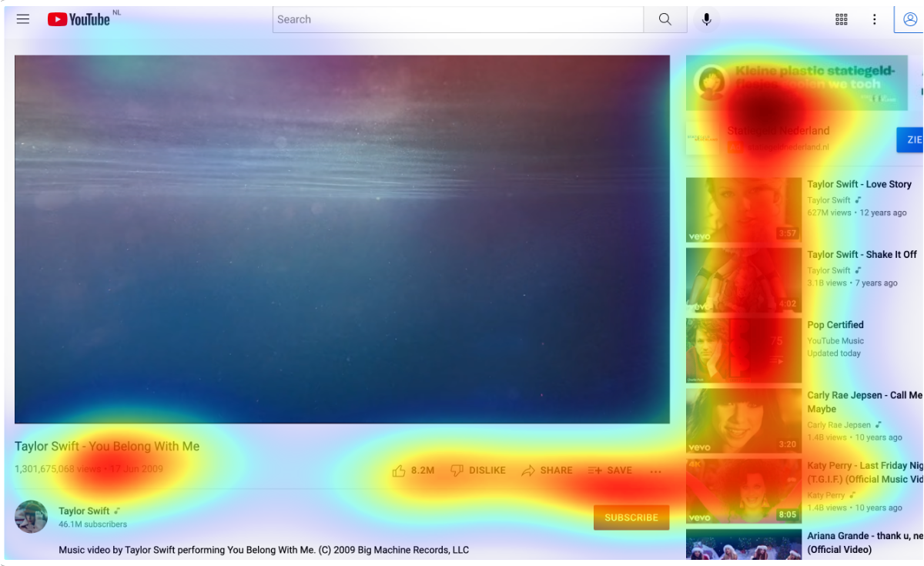This screenshot has height=566, width=924.
Task: Click the Taylor Swift - Shake It Off title
Action: point(862,254)
